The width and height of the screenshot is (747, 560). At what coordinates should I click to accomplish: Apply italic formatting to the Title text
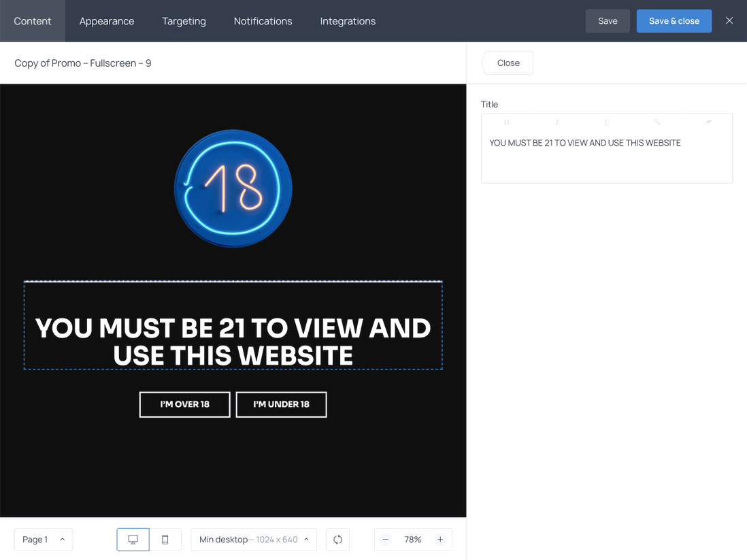pyautogui.click(x=557, y=122)
